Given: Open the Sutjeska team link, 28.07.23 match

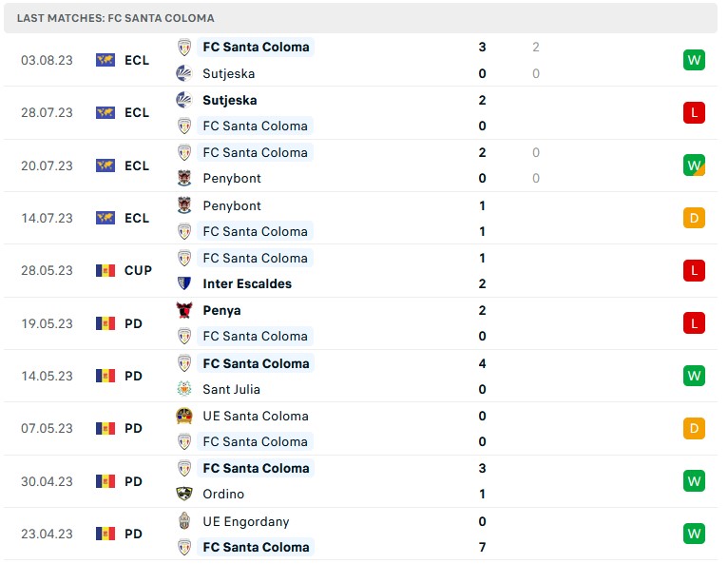Looking at the screenshot, I should pyautogui.click(x=229, y=100).
